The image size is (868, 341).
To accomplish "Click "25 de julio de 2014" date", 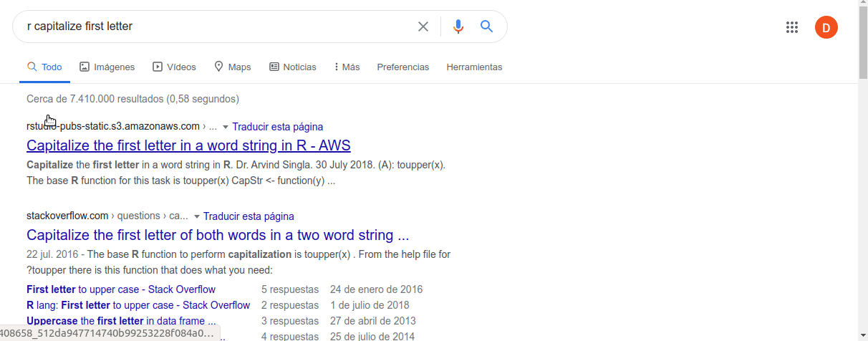I will [372, 337].
